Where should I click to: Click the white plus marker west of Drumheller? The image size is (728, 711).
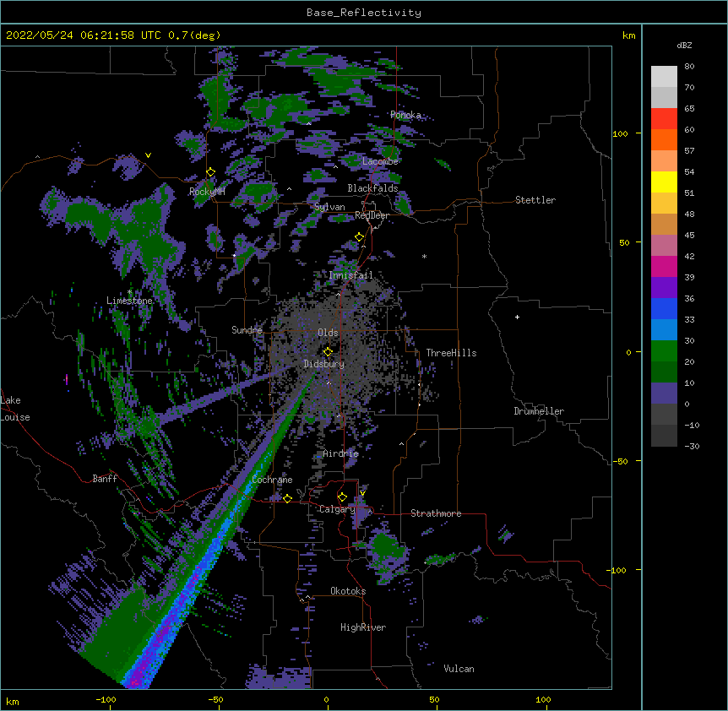[517, 317]
